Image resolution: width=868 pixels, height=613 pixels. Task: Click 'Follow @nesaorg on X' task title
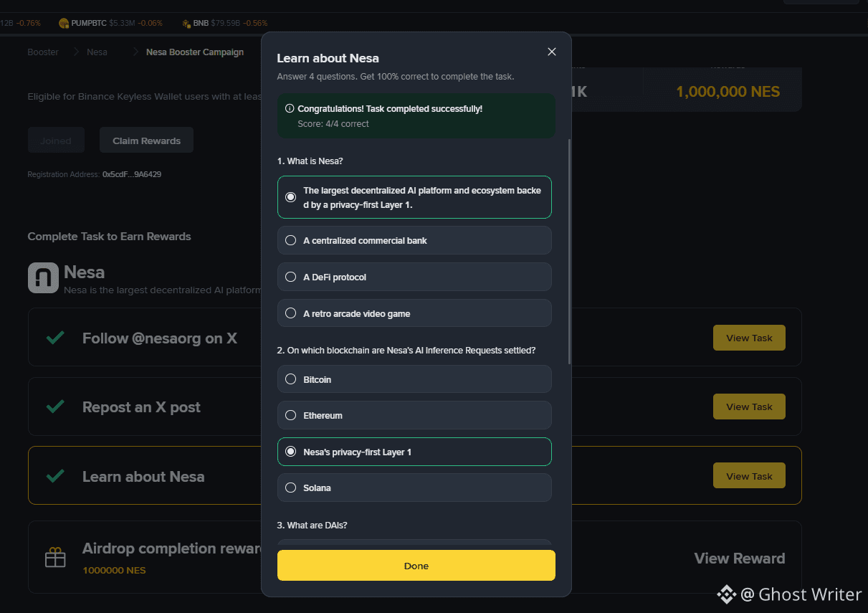click(160, 338)
